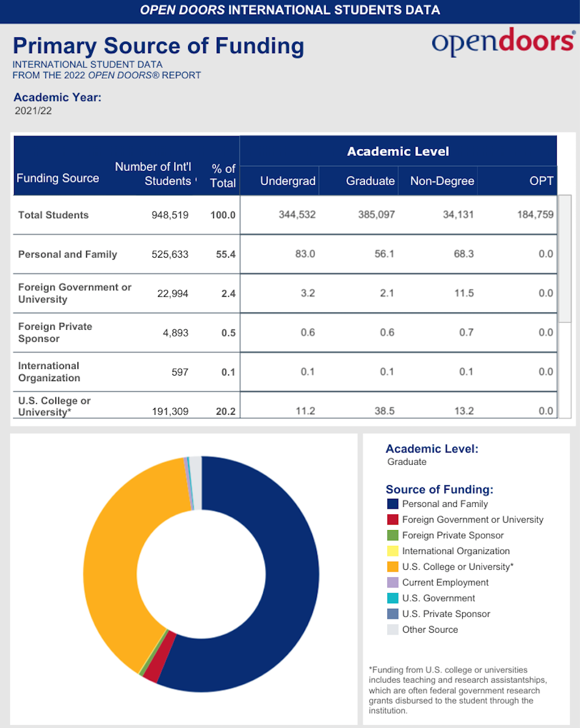Click the 68.3 non-degree percentage cell

click(x=464, y=254)
